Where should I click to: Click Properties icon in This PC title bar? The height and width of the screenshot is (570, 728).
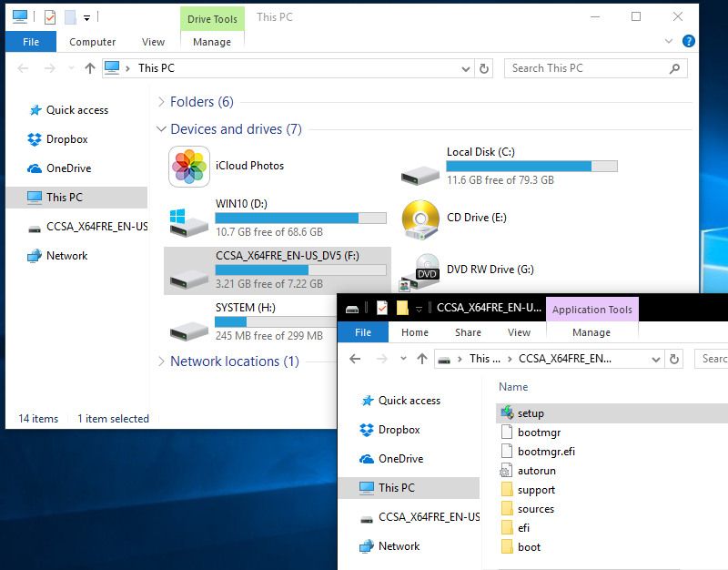(50, 17)
